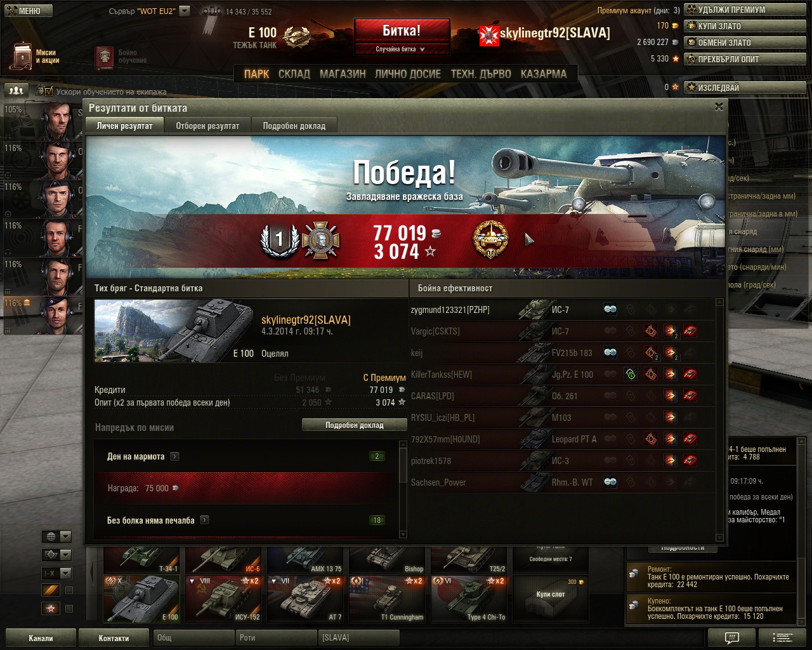Click the cross-shaped hero medal icon
The width and height of the screenshot is (812, 650).
320,240
